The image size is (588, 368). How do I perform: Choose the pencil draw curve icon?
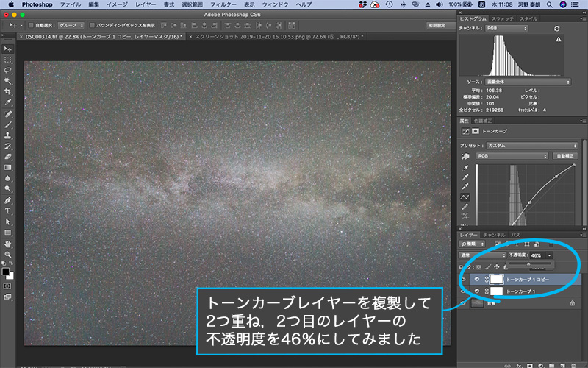[465, 207]
